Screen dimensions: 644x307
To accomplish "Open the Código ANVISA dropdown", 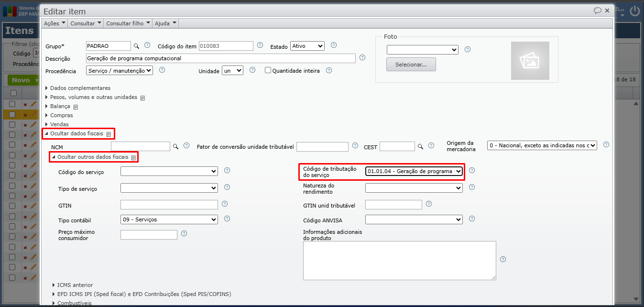I will [x=414, y=219].
